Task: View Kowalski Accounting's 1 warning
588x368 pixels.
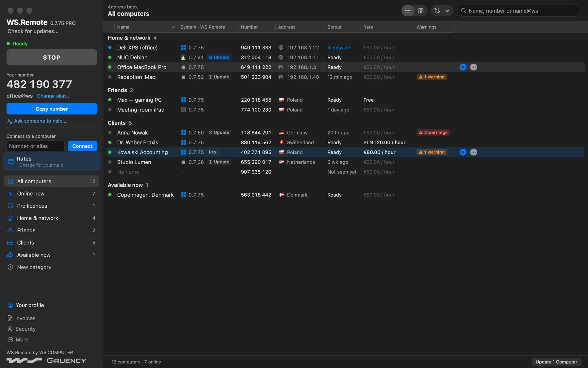Action: [x=432, y=152]
